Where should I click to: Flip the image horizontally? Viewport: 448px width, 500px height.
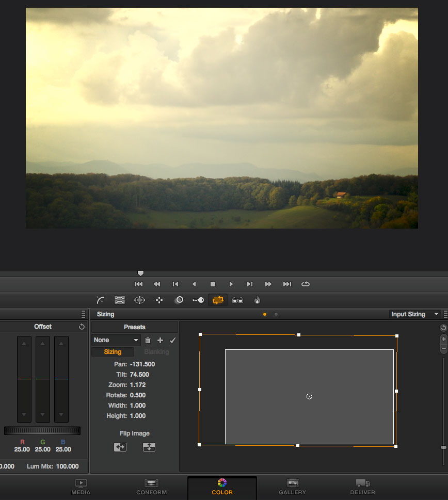click(x=120, y=447)
